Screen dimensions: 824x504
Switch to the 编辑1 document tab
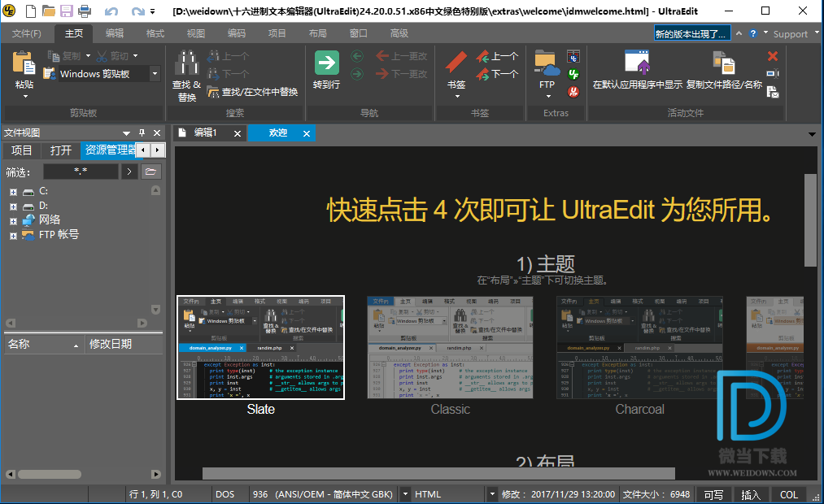click(x=205, y=133)
